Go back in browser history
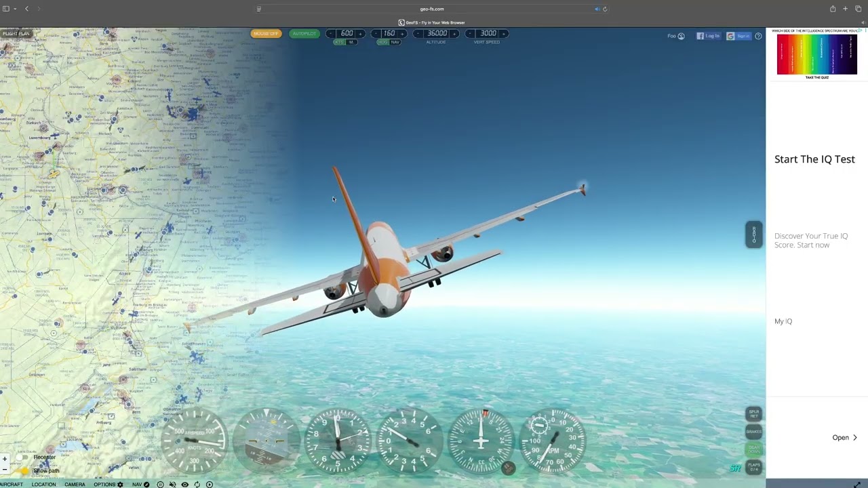The image size is (868, 488). pos(26,9)
